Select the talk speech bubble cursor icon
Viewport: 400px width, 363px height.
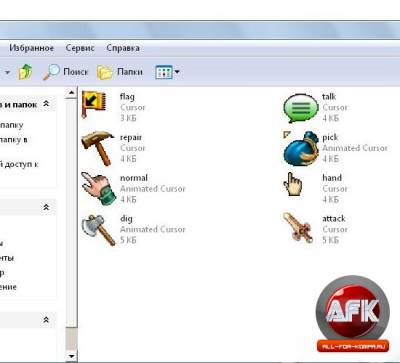[301, 108]
